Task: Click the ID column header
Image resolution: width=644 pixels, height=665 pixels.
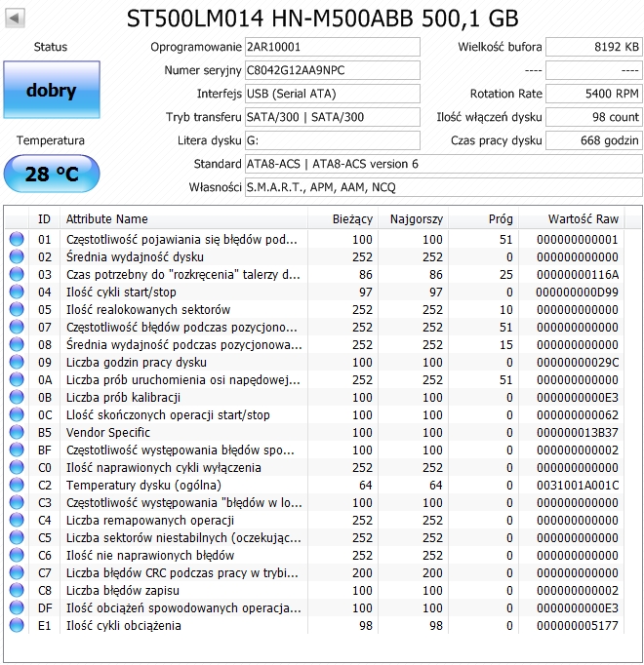Action: pos(44,218)
